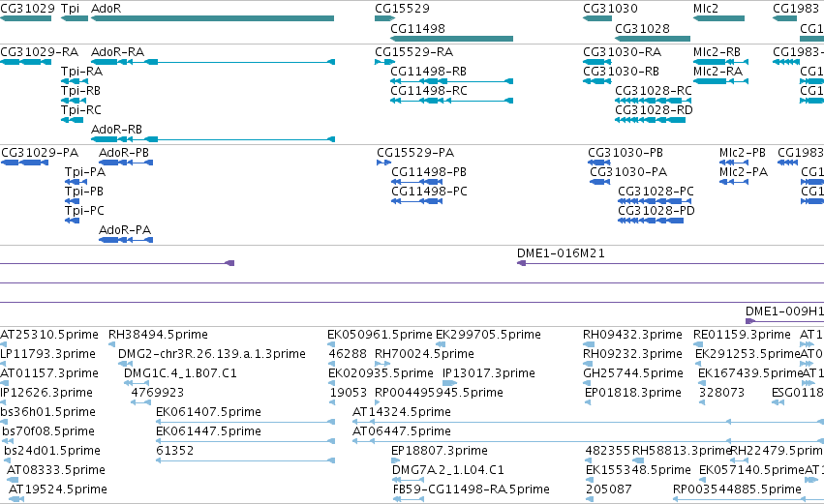Image resolution: width=824 pixels, height=504 pixels.
Task: Click EST EK050961.5prime
Action: [x=331, y=344]
